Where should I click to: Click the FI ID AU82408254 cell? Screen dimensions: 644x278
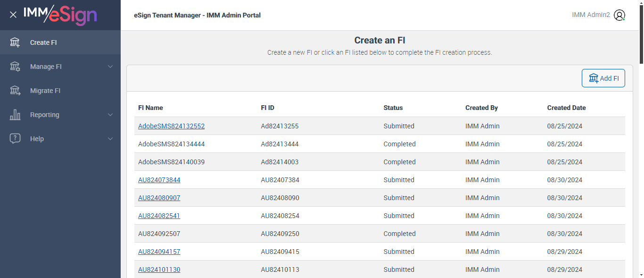[x=280, y=216]
